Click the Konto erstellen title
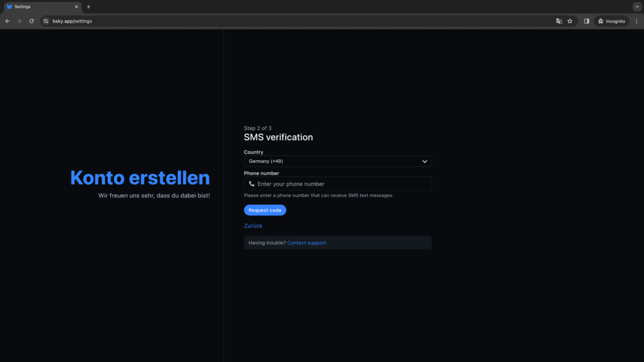The image size is (644, 362). (140, 178)
